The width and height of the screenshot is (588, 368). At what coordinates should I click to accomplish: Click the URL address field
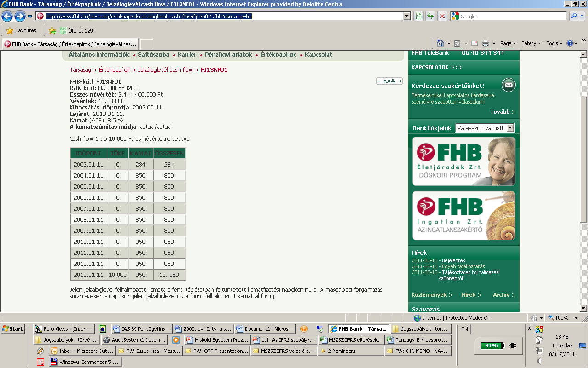tap(223, 16)
